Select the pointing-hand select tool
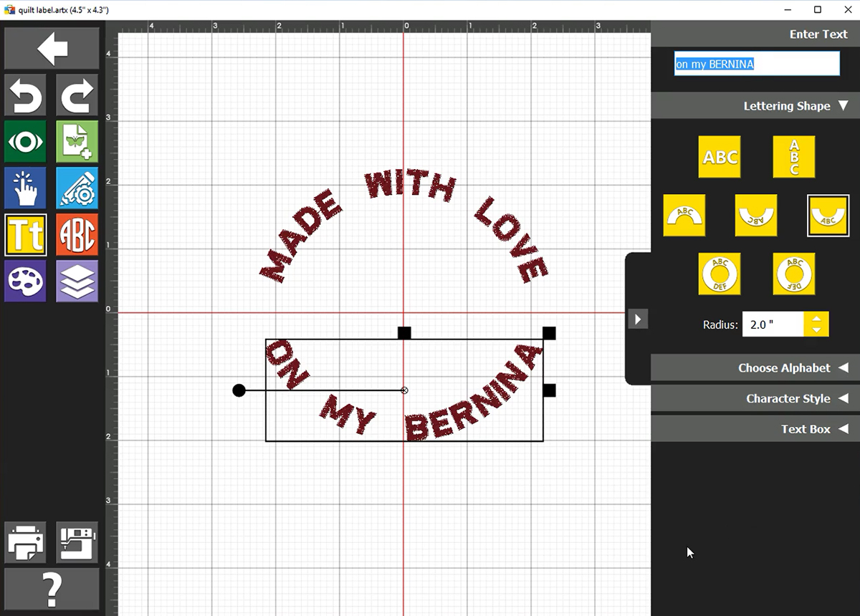Image resolution: width=860 pixels, height=616 pixels. coord(26,188)
